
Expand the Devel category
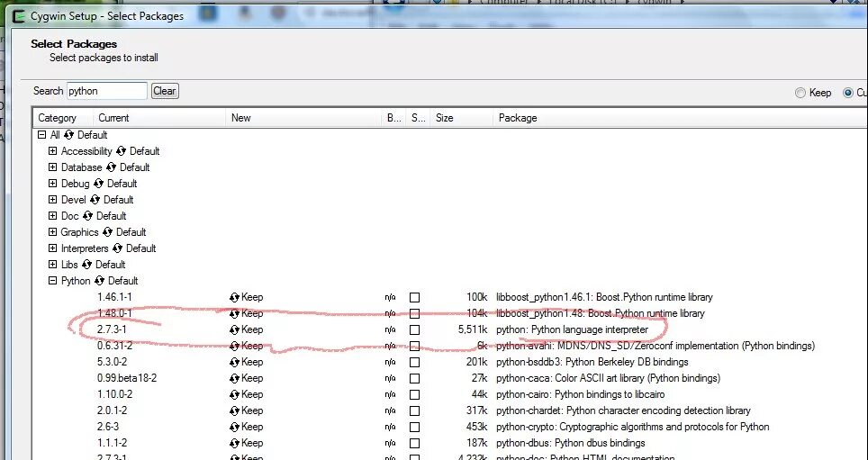click(52, 199)
